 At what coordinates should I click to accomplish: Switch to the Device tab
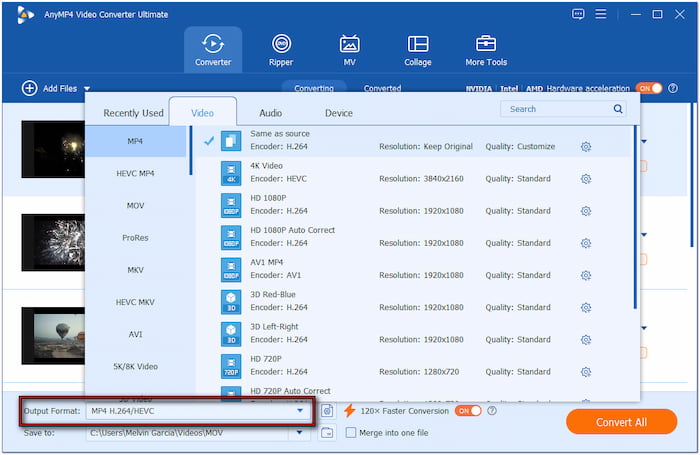click(x=339, y=113)
